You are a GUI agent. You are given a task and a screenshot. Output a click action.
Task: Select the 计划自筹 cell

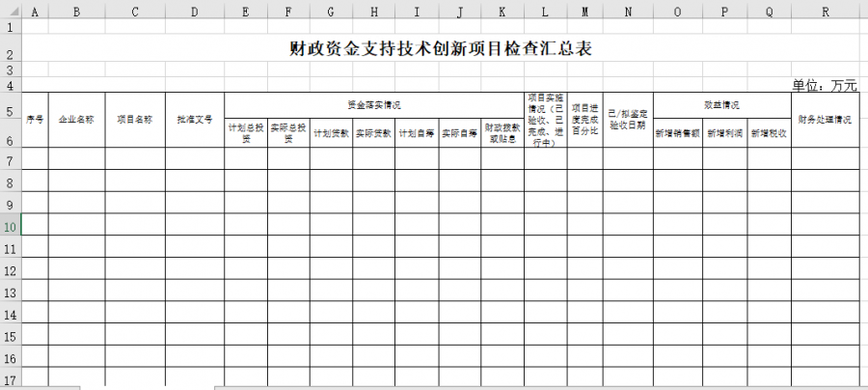tap(417, 133)
